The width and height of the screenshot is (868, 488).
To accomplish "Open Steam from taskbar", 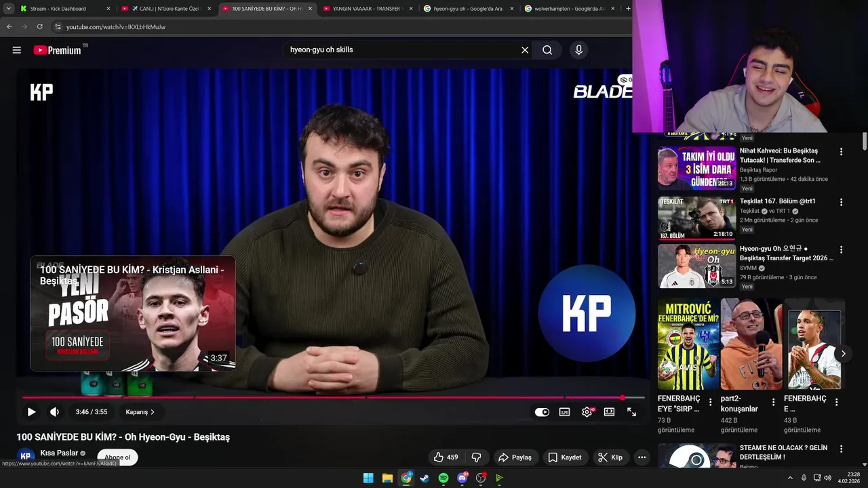I will coord(425,478).
